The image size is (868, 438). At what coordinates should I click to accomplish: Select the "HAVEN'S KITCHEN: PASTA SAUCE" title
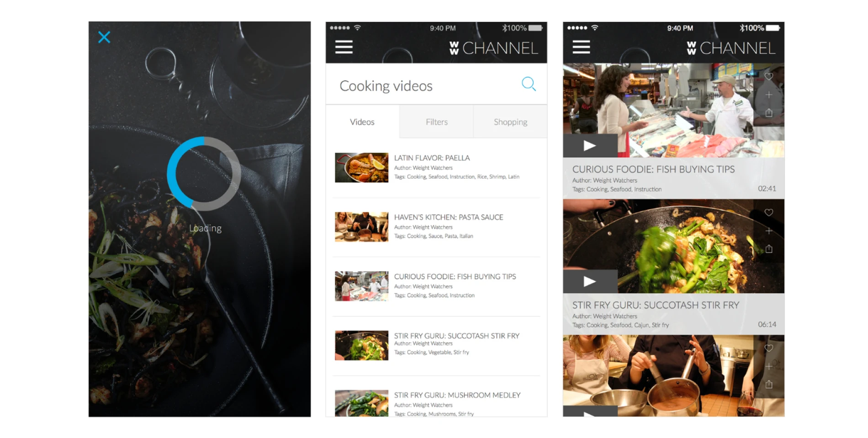(449, 217)
